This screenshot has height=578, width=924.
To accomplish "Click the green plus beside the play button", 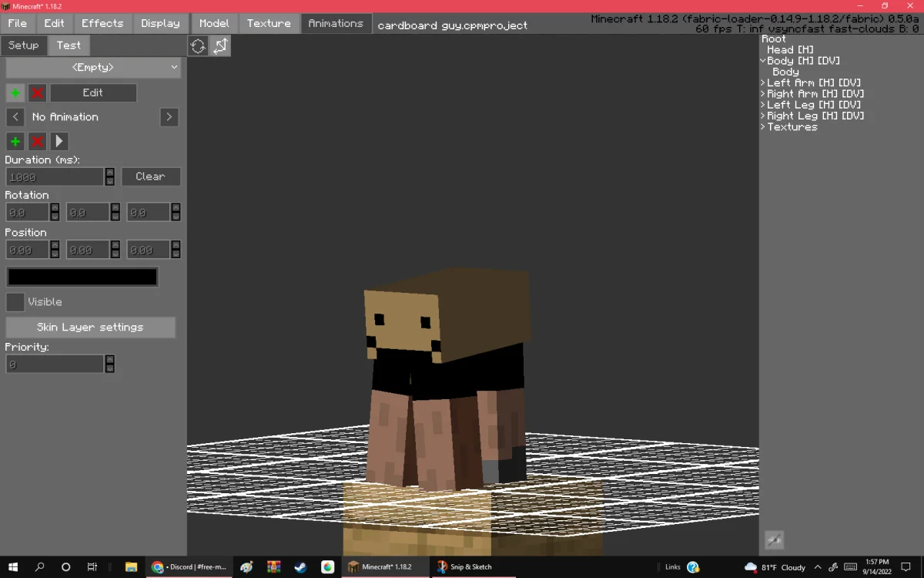I will (x=15, y=142).
